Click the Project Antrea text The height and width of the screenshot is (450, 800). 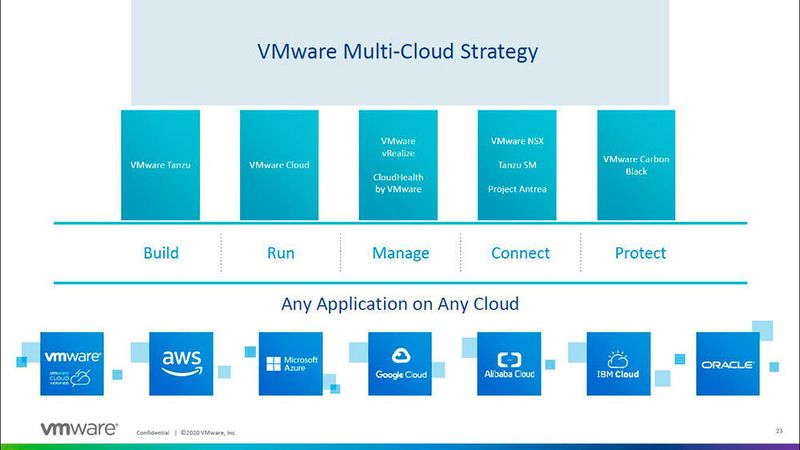517,189
